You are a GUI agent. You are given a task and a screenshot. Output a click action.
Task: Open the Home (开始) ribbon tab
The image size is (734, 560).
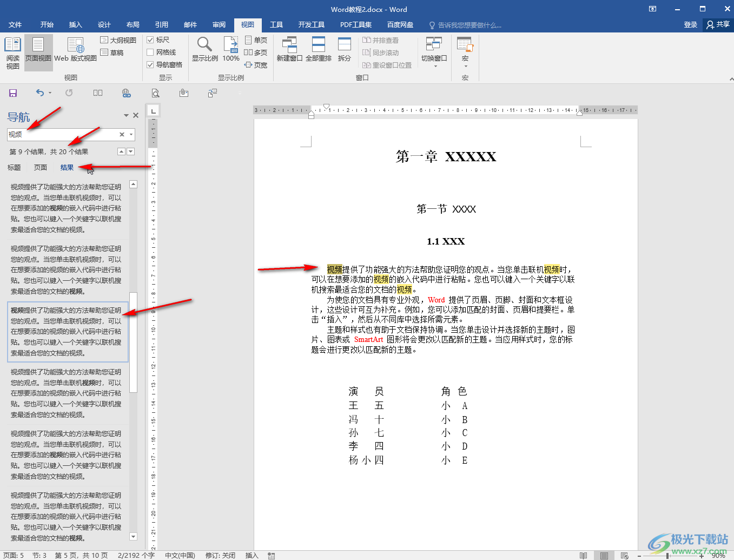click(47, 25)
